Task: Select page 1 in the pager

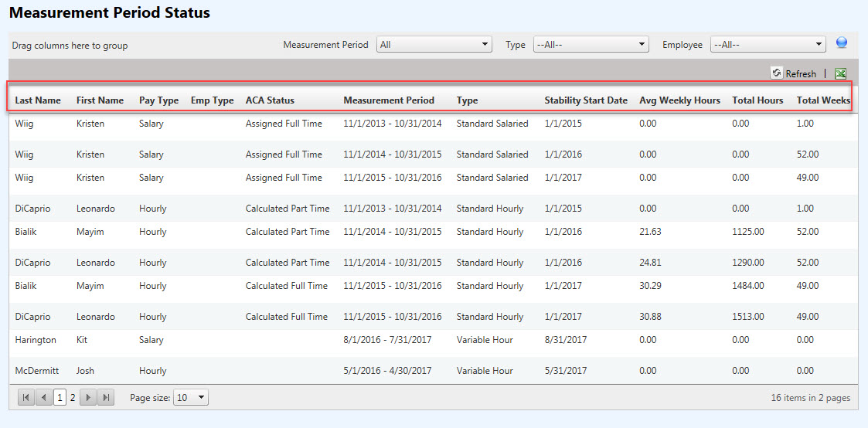Action: click(60, 397)
